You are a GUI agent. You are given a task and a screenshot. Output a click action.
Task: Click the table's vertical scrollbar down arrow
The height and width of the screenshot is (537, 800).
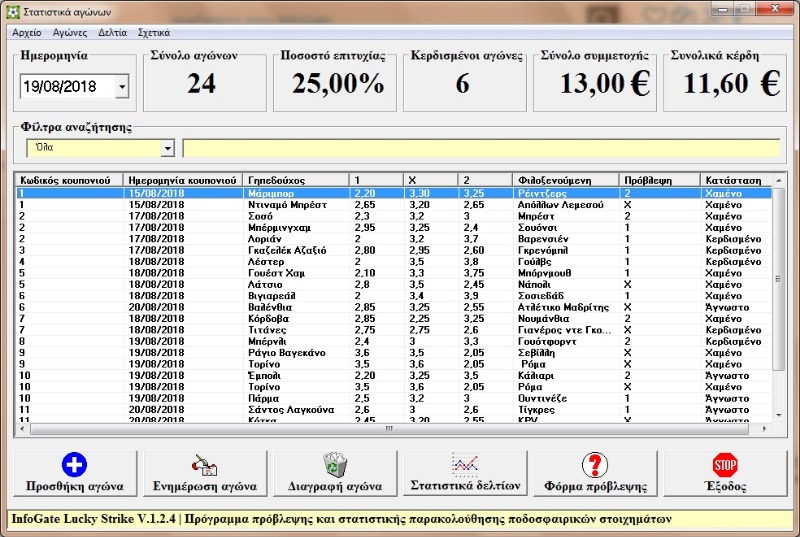pos(780,413)
